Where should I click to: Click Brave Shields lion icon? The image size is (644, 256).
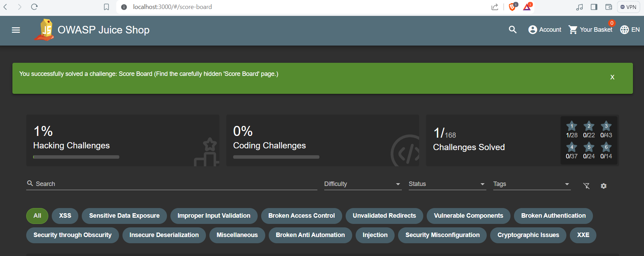coord(512,7)
